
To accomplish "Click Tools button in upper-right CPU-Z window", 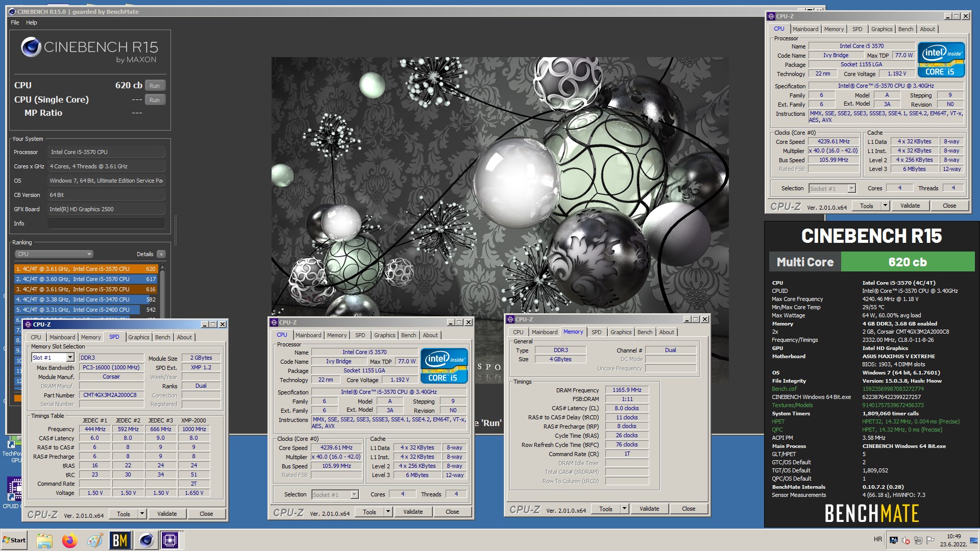I will click(x=867, y=206).
